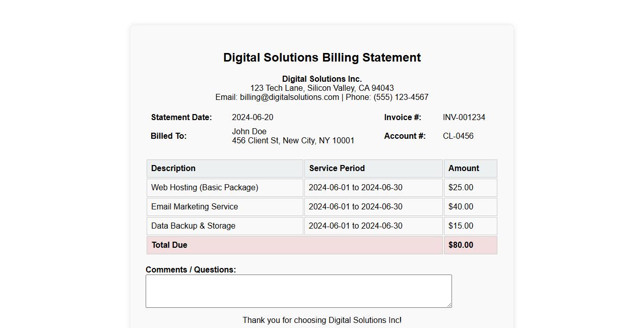The height and width of the screenshot is (328, 644).
Task: Click the Service Period column header
Action: coord(337,169)
